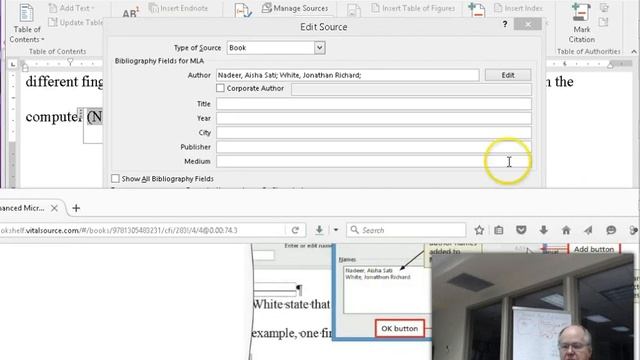
Task: Click the Edit Source help question mark
Action: tap(505, 24)
